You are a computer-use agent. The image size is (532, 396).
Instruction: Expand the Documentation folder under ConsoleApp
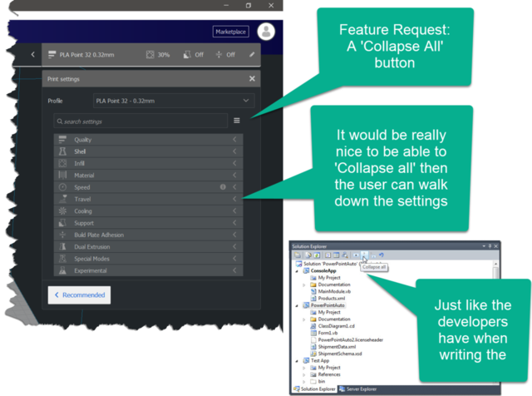pyautogui.click(x=304, y=285)
